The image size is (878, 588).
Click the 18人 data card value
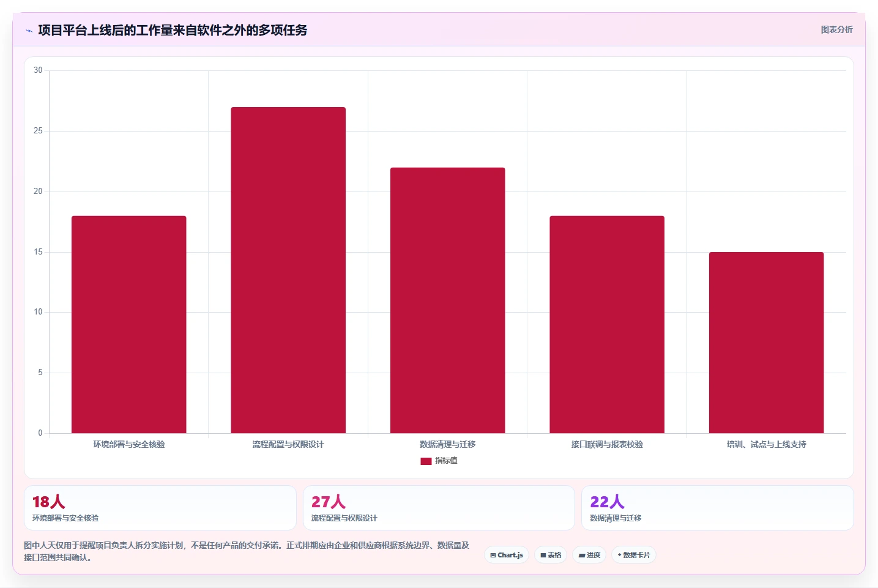(48, 502)
